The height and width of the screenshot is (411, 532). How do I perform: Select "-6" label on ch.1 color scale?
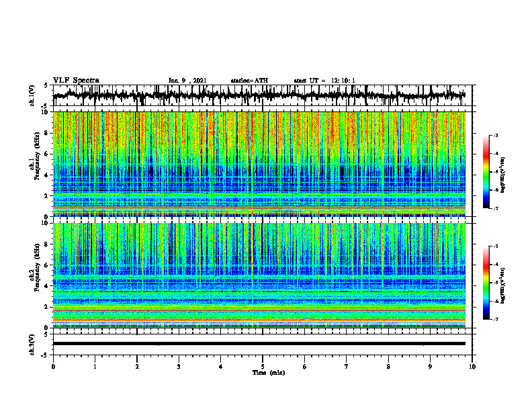[x=495, y=190]
